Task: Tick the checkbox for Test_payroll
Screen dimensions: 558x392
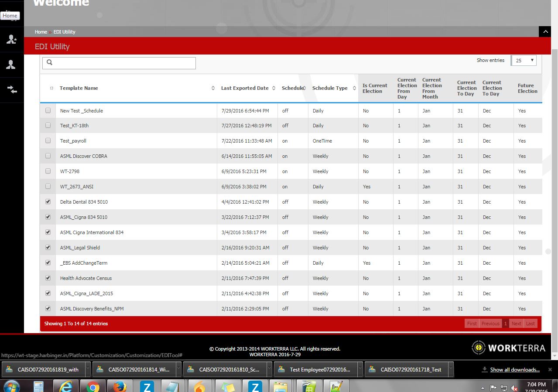Action: point(48,141)
